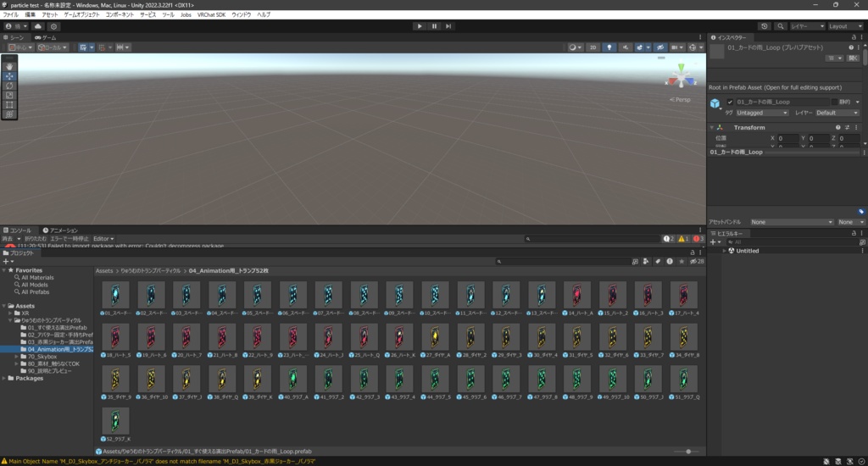Click the Play button

tap(420, 26)
